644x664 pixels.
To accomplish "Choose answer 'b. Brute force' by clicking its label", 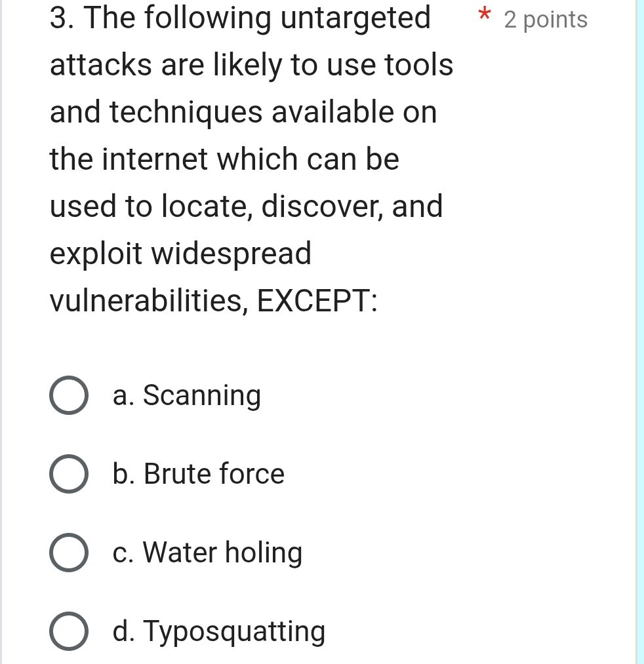I will (198, 474).
